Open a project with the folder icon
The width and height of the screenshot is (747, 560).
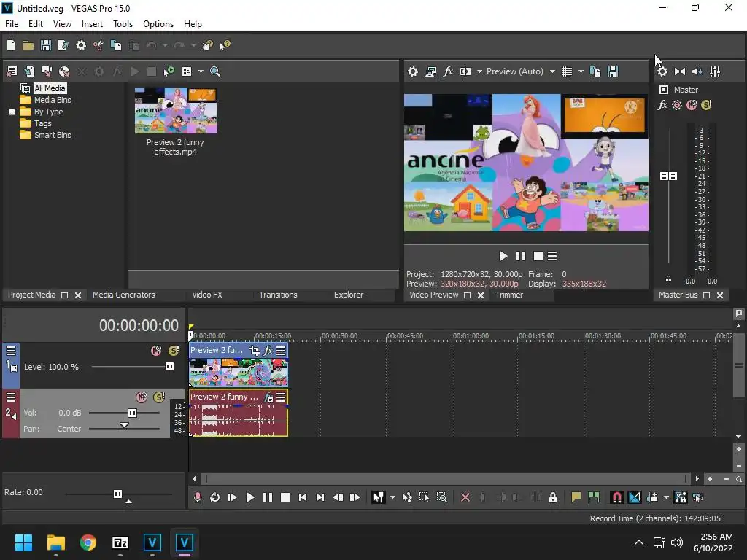coord(28,45)
